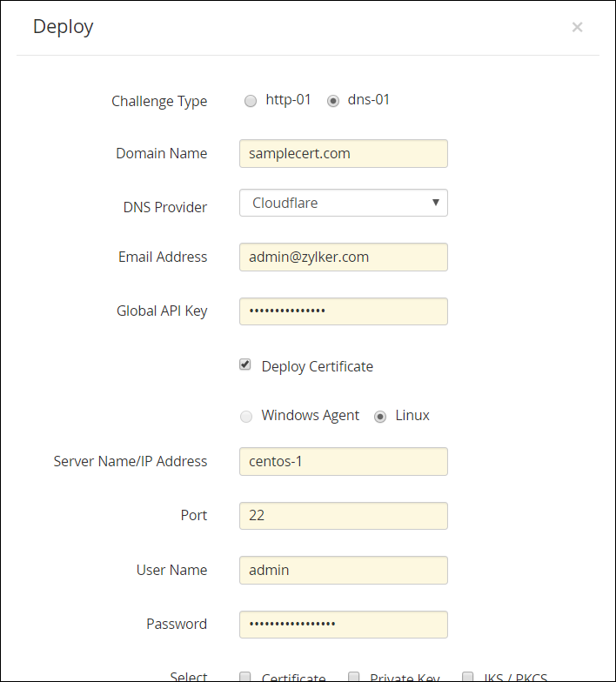Focus the Global API Key field
The height and width of the screenshot is (682, 616).
click(x=343, y=311)
